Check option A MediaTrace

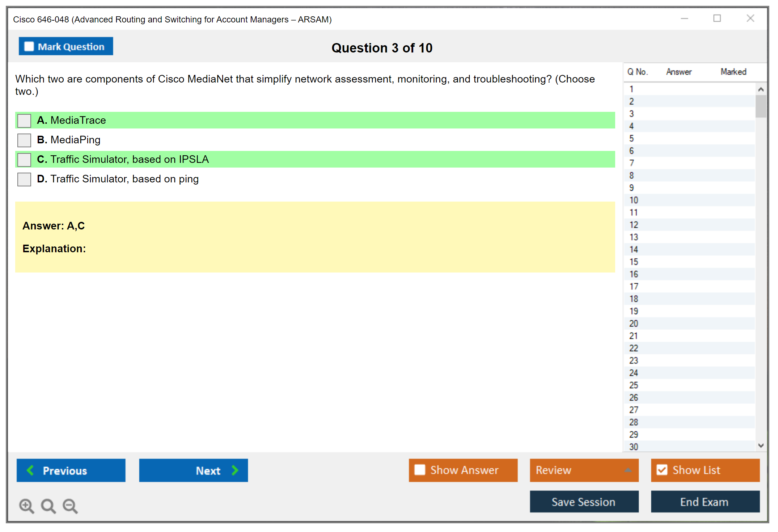click(24, 121)
